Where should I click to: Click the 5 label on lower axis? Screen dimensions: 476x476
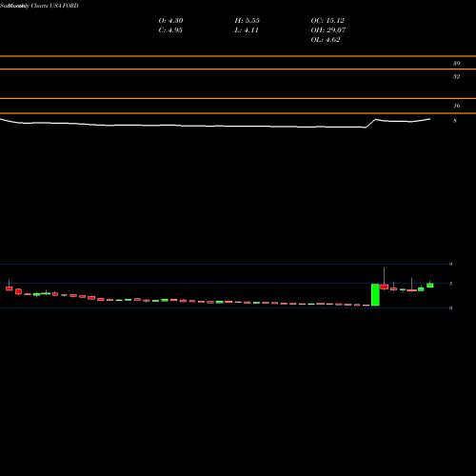tap(450, 284)
